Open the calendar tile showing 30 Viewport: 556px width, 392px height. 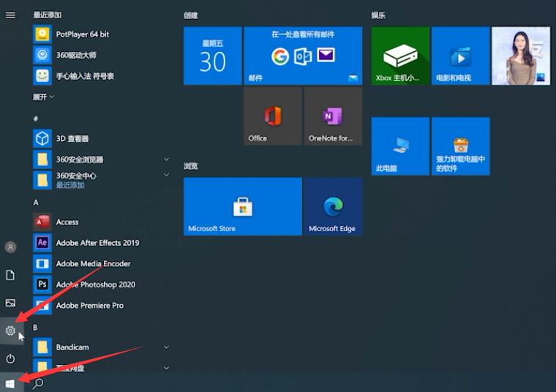(212, 56)
